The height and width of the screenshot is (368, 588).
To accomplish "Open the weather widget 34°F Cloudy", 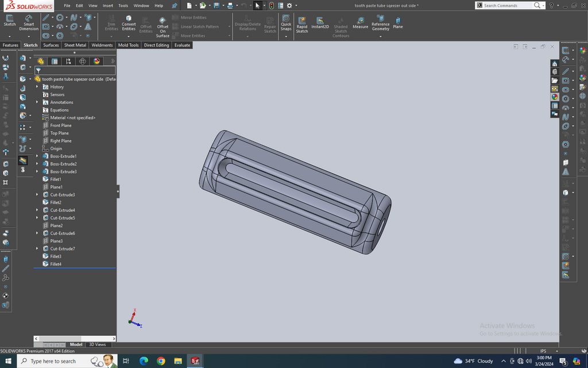I will click(x=473, y=361).
